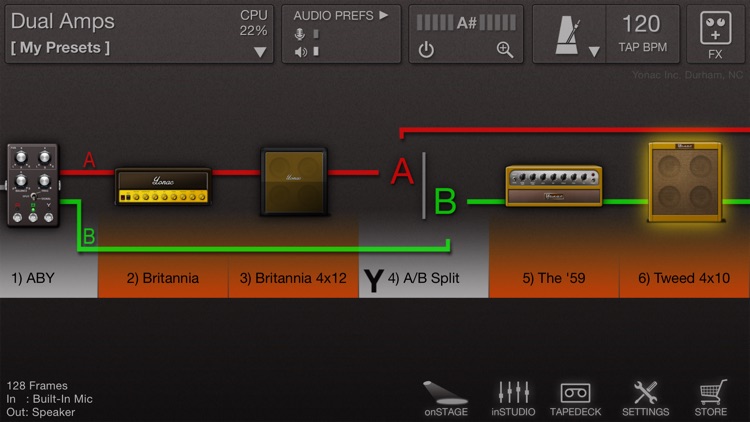
Task: Open the STORE cart icon
Action: (711, 399)
